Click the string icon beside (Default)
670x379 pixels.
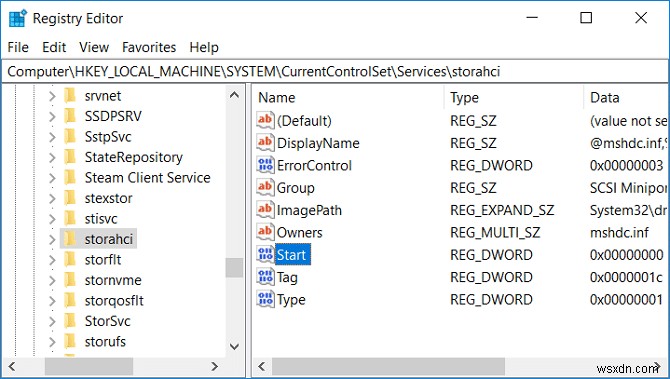265,120
